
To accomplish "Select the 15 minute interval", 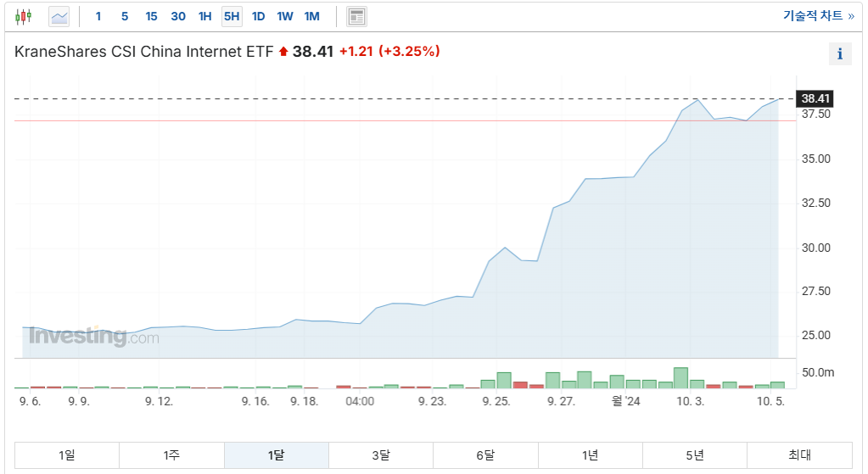I will coord(151,17).
